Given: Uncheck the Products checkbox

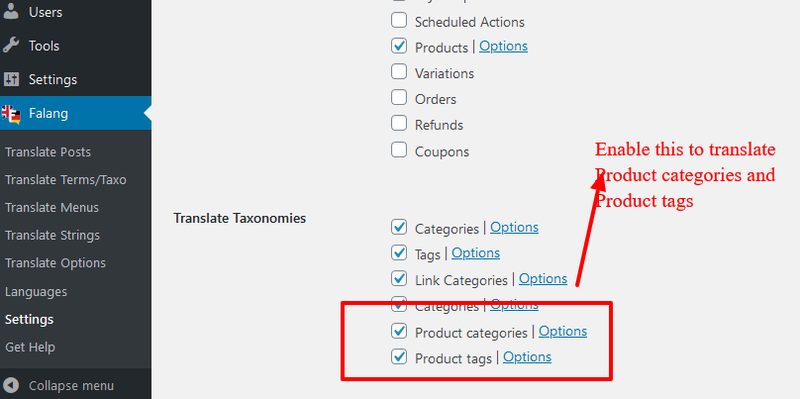Looking at the screenshot, I should coord(399,46).
